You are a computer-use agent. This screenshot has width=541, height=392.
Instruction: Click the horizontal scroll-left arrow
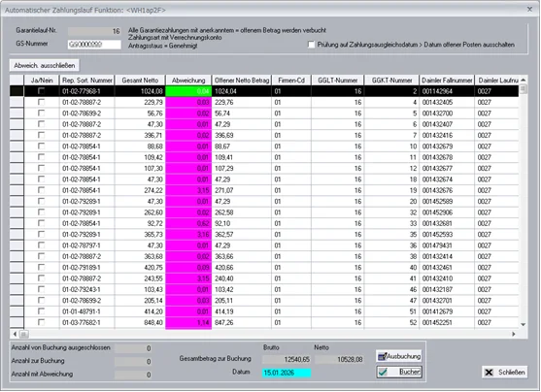[15, 334]
